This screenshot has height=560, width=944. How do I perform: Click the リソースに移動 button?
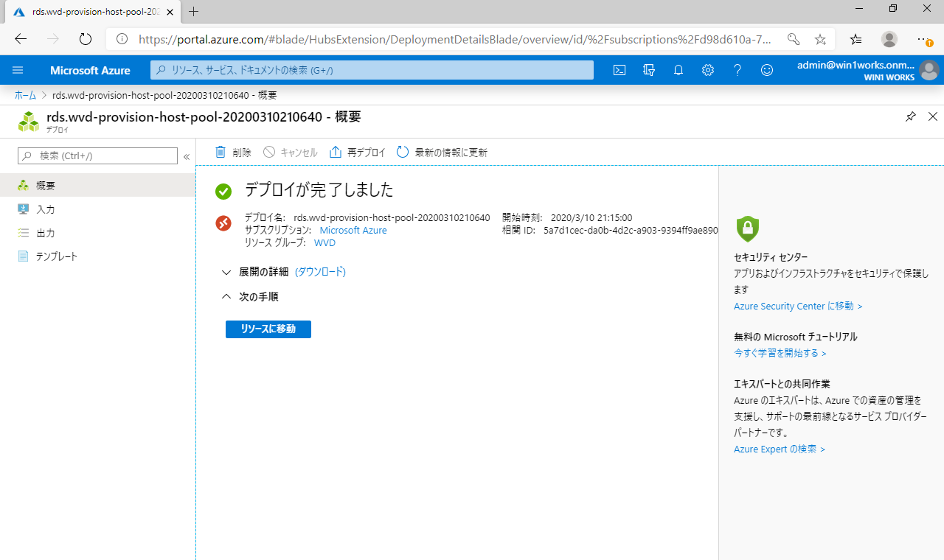[268, 329]
